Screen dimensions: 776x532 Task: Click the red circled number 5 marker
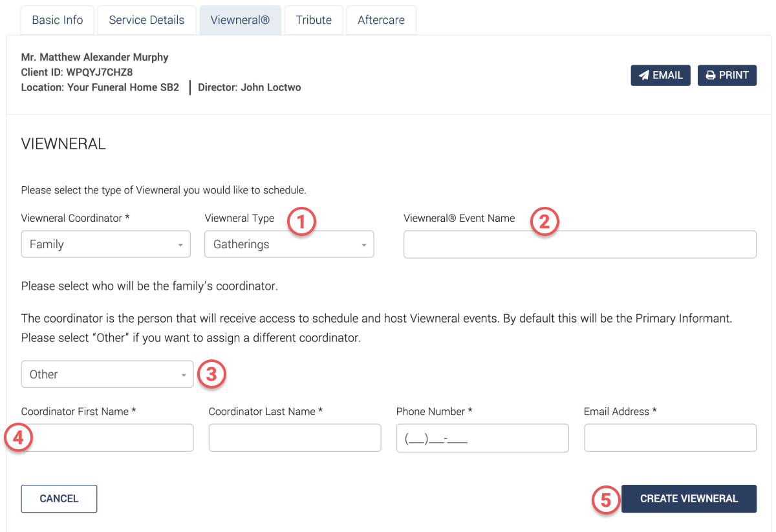click(x=606, y=499)
